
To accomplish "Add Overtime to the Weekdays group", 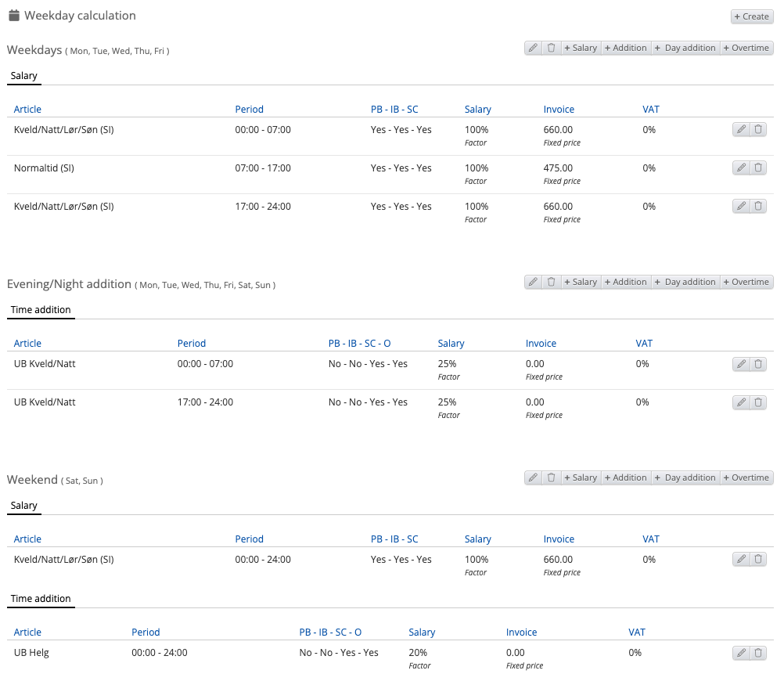I will [x=746, y=48].
